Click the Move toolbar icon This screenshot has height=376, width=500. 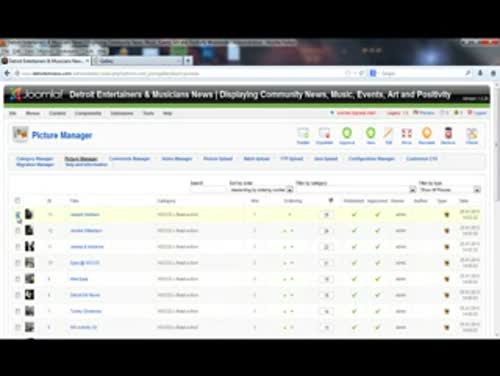click(x=406, y=136)
